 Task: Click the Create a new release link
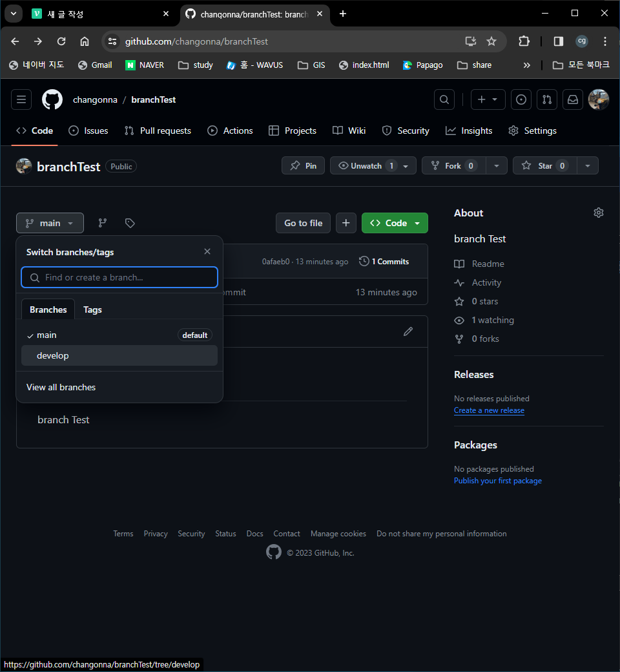(489, 410)
